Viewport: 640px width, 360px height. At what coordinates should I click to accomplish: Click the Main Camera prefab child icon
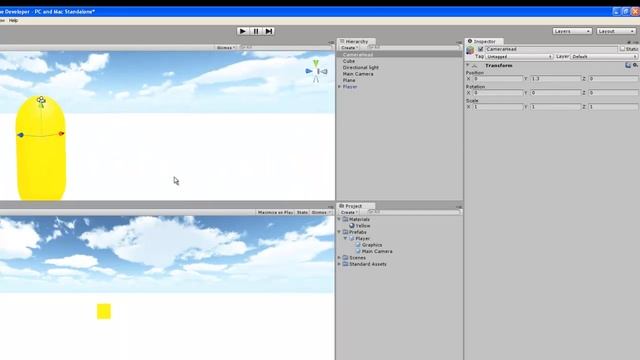[x=358, y=251]
